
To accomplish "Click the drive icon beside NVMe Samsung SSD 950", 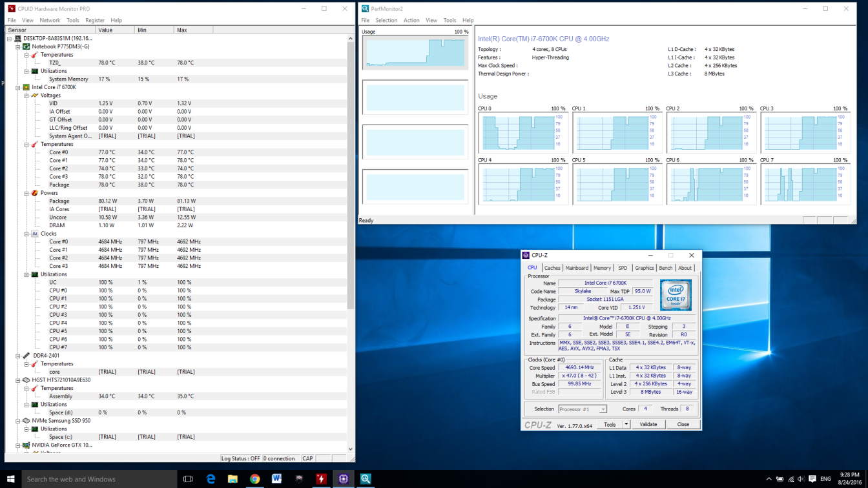I will pos(26,420).
